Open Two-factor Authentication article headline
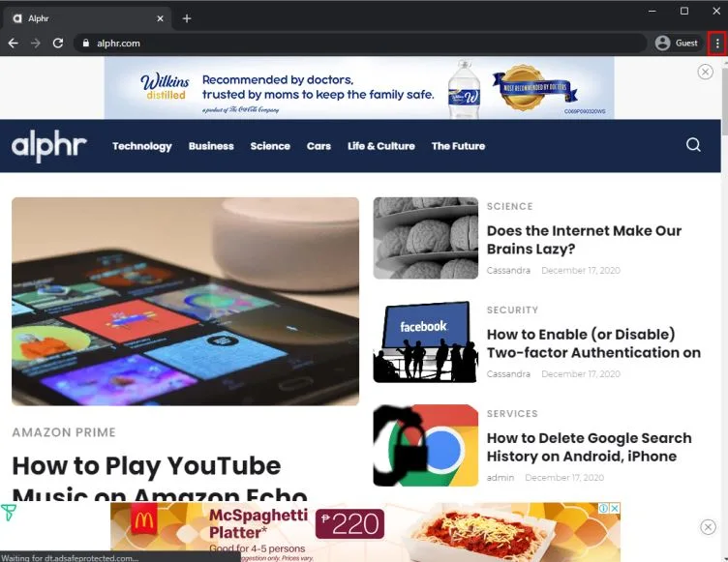This screenshot has width=728, height=562. (593, 343)
